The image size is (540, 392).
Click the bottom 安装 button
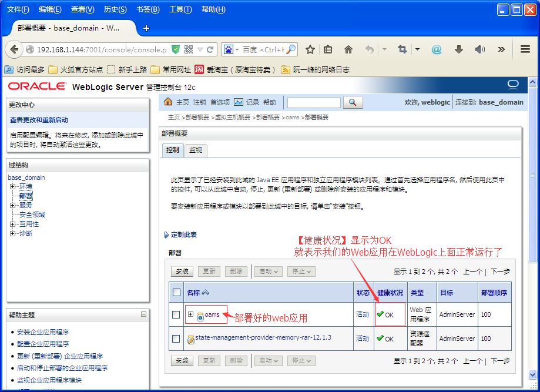[x=182, y=361]
